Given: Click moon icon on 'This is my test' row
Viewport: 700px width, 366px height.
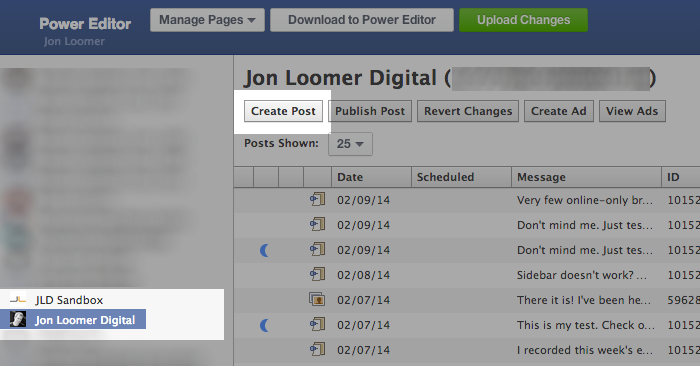Looking at the screenshot, I should coord(264,325).
